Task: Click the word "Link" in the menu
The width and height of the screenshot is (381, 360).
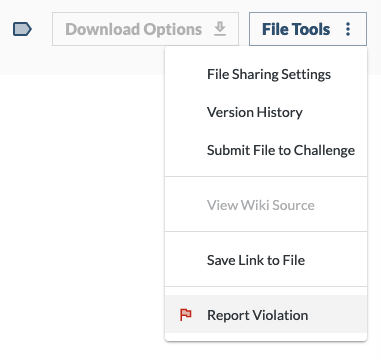Action: tap(254, 260)
